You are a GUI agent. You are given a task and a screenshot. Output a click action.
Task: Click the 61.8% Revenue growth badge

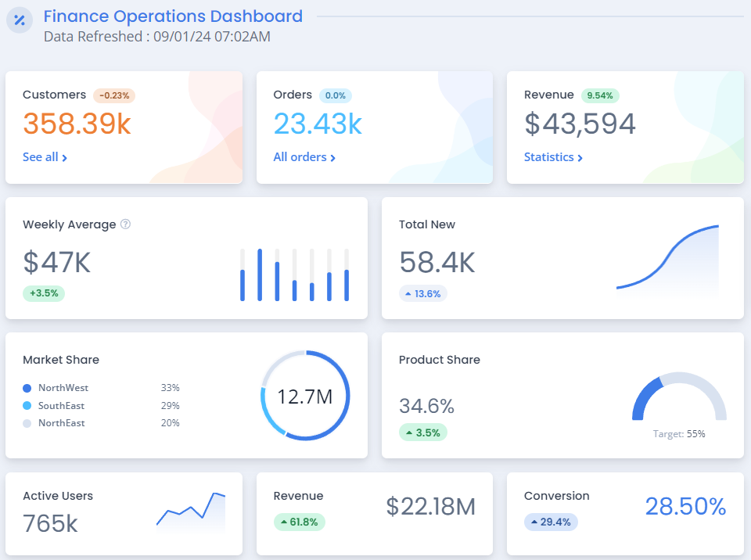coord(299,522)
